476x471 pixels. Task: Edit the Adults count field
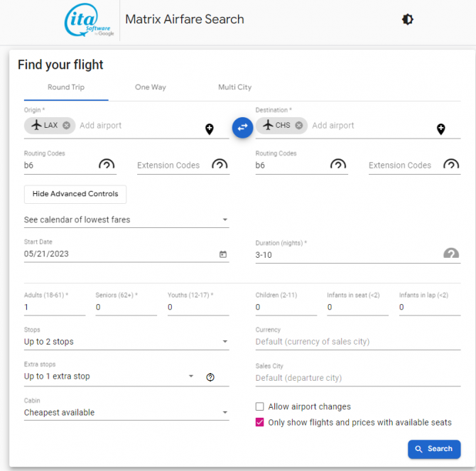pyautogui.click(x=55, y=308)
